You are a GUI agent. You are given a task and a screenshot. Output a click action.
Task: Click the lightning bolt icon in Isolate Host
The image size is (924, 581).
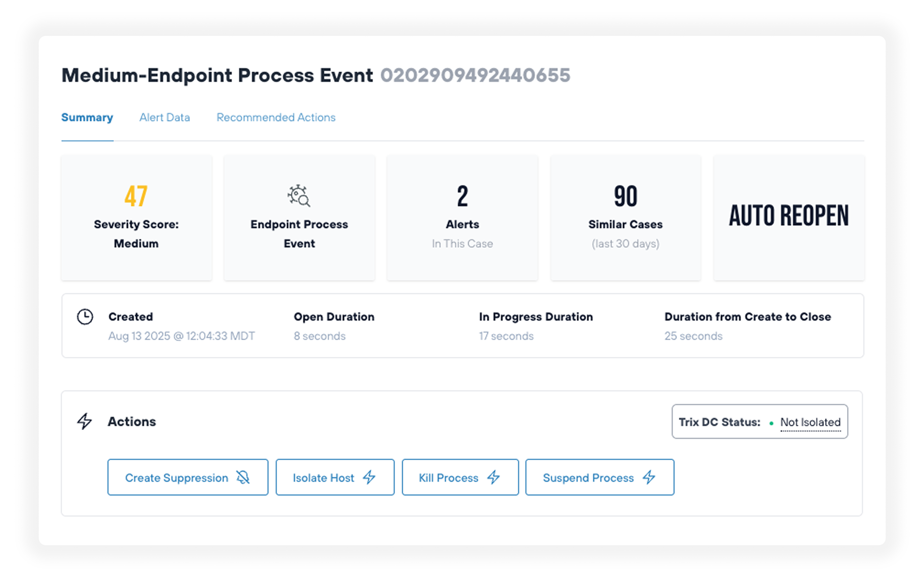pyautogui.click(x=369, y=477)
